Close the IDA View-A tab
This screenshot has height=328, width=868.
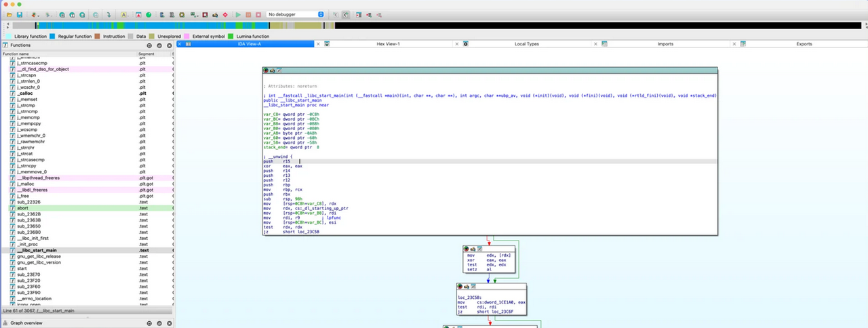(x=180, y=44)
